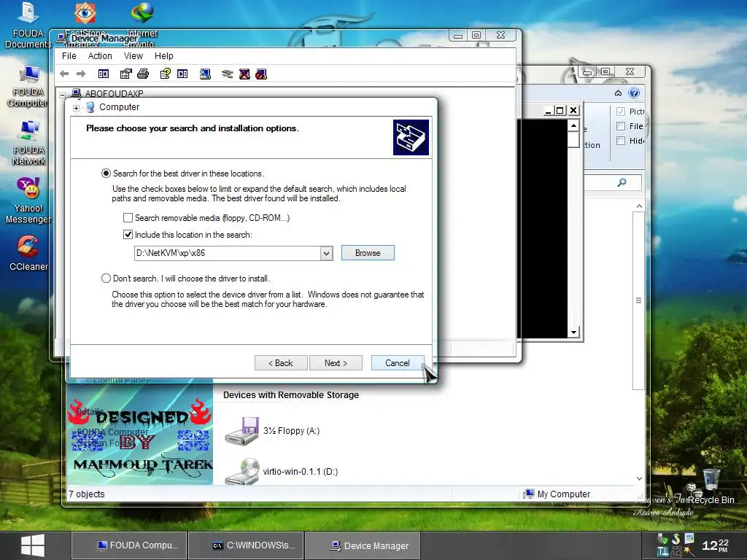This screenshot has height=560, width=747.
Task: Select the Computer tree item
Action: (119, 107)
